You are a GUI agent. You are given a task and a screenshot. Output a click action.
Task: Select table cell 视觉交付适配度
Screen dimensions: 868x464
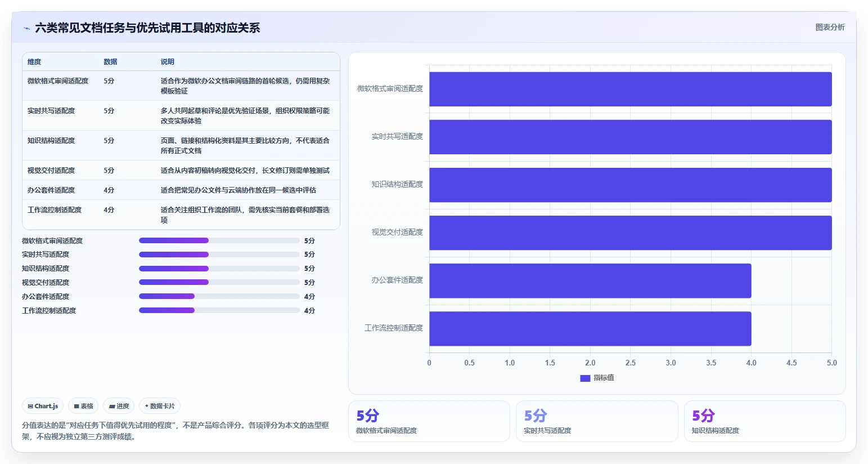51,171
